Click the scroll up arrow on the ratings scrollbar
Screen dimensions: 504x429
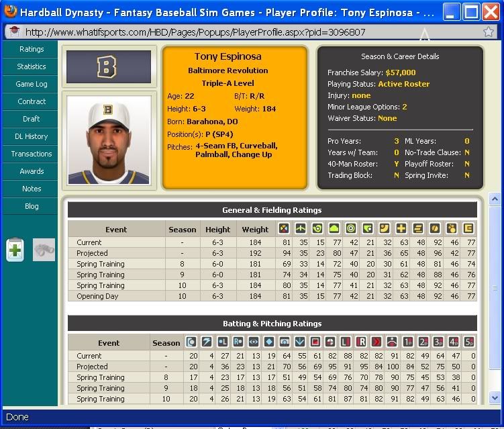point(494,199)
